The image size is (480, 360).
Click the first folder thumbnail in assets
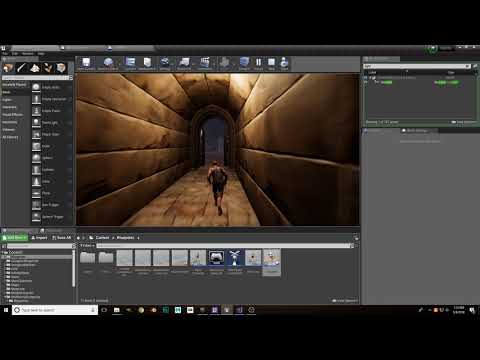coord(88,258)
